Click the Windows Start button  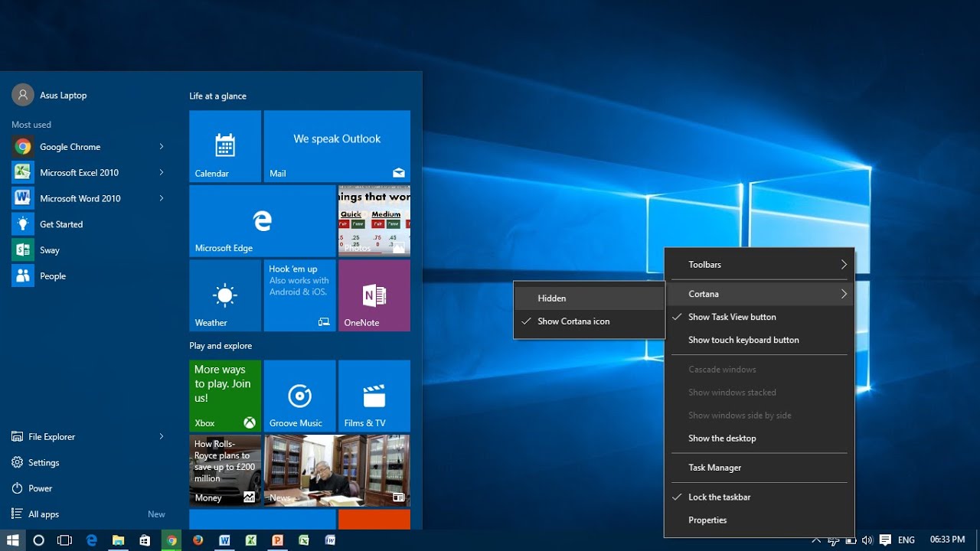12,540
